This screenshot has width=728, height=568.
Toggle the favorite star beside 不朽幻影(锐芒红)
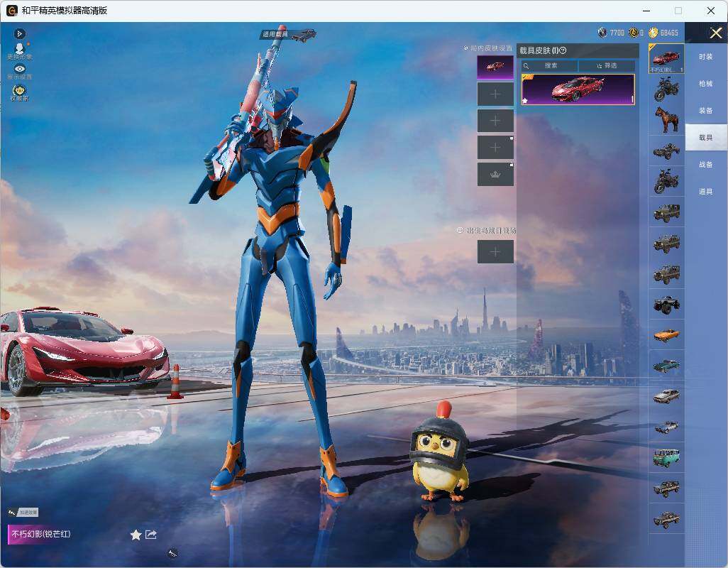click(x=136, y=535)
